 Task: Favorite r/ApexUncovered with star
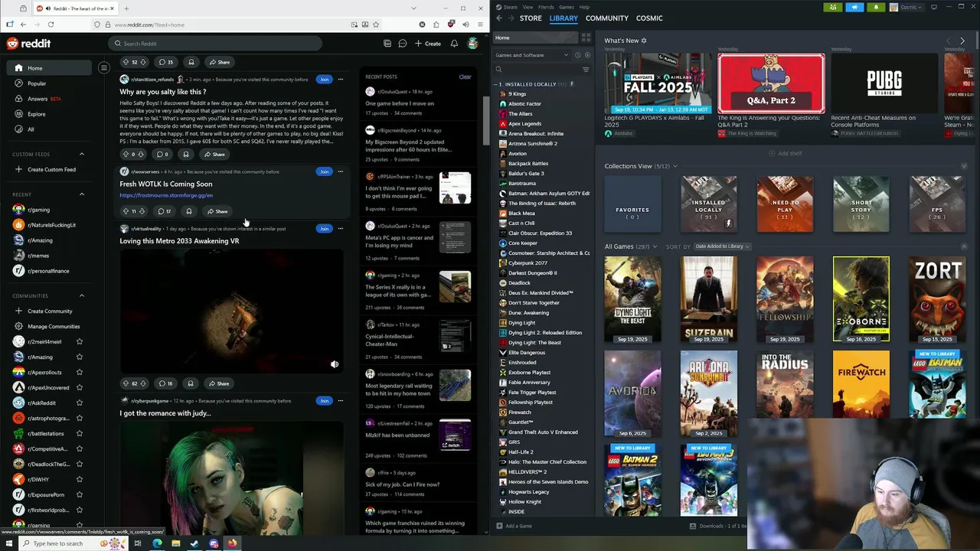tap(79, 387)
